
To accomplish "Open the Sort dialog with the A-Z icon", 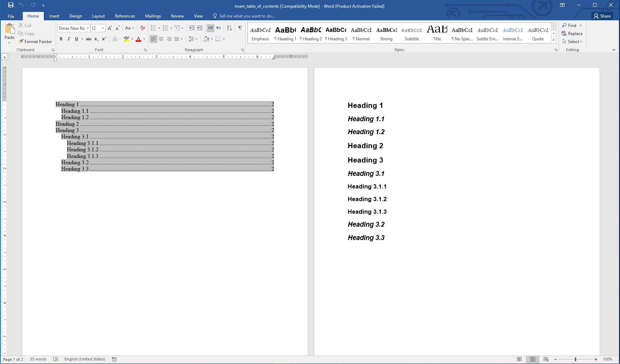I will click(x=229, y=28).
